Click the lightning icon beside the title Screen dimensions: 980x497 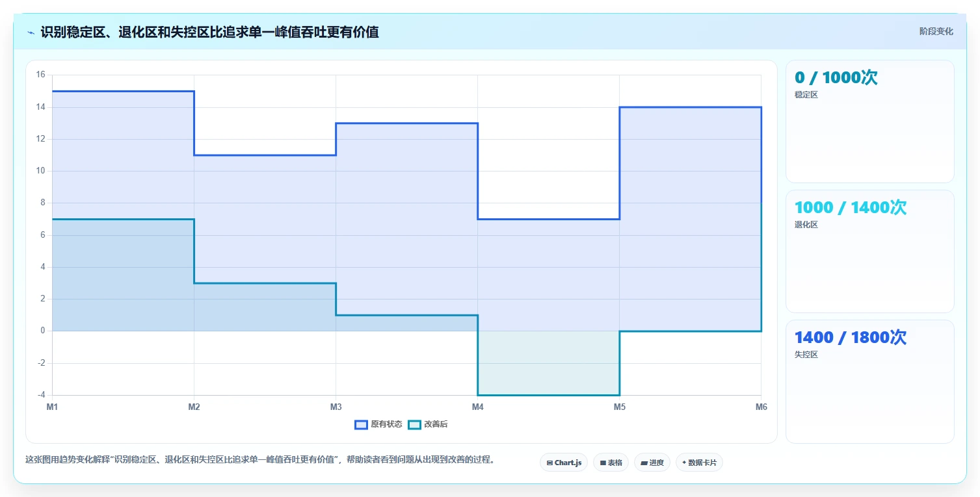31,32
